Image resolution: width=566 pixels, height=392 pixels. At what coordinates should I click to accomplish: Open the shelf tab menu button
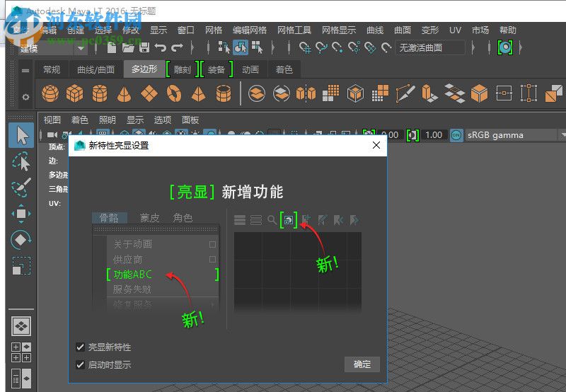[25, 70]
